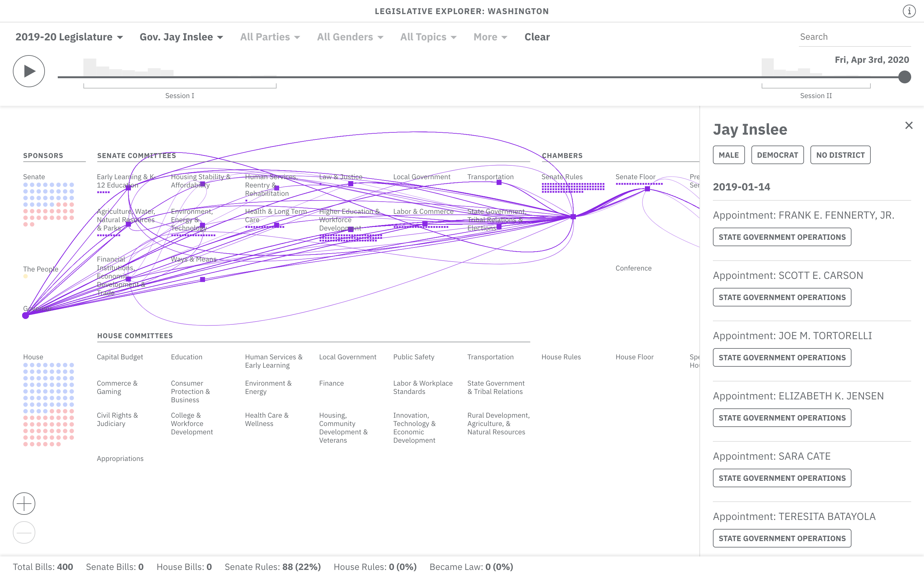Select the Senate Floor node in chambers
924x577 pixels.
coord(647,188)
